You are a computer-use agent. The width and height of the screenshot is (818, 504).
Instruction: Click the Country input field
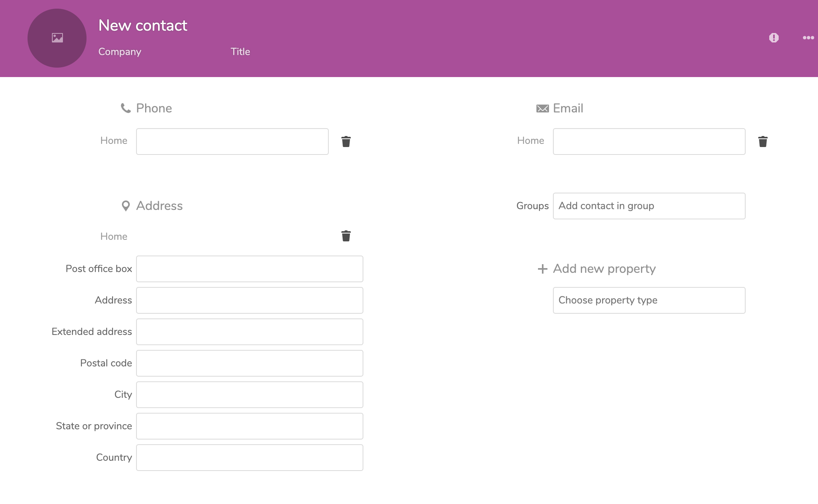[249, 458]
